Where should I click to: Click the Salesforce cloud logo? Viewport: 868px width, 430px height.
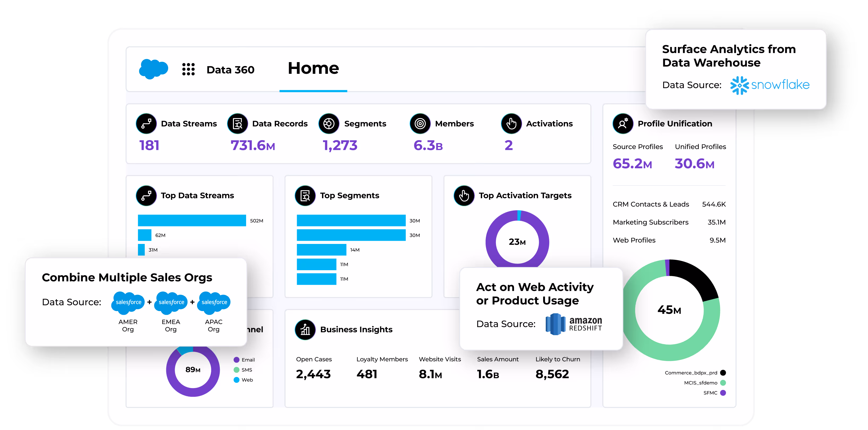point(153,69)
